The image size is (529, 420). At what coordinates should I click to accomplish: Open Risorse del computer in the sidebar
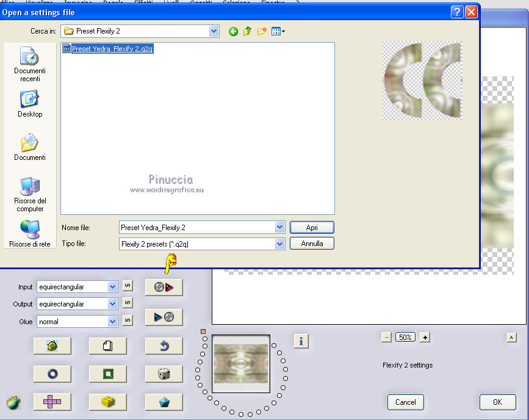(30, 195)
